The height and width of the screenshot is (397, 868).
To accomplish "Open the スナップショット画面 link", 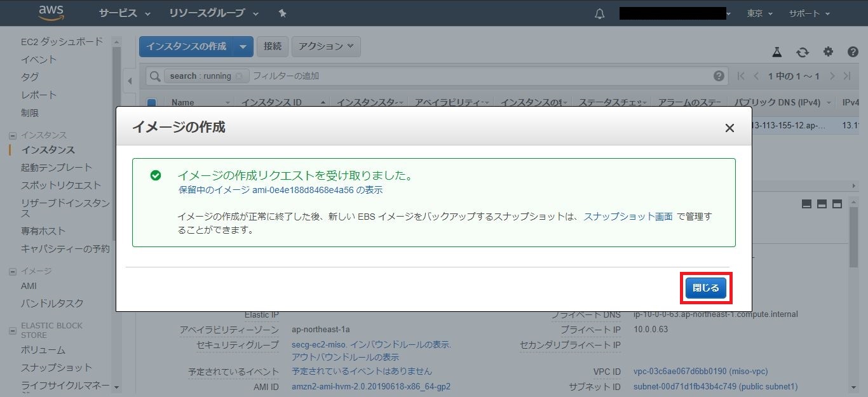I will [x=628, y=217].
